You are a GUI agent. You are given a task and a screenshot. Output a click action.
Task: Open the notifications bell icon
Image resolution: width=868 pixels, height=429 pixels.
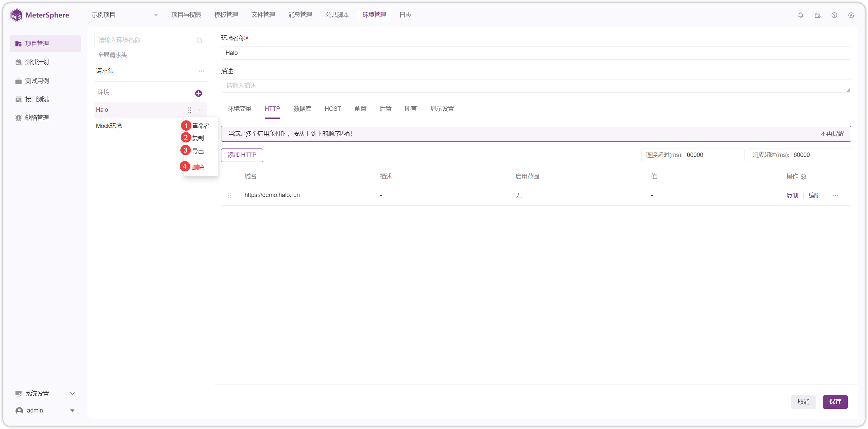click(x=801, y=15)
